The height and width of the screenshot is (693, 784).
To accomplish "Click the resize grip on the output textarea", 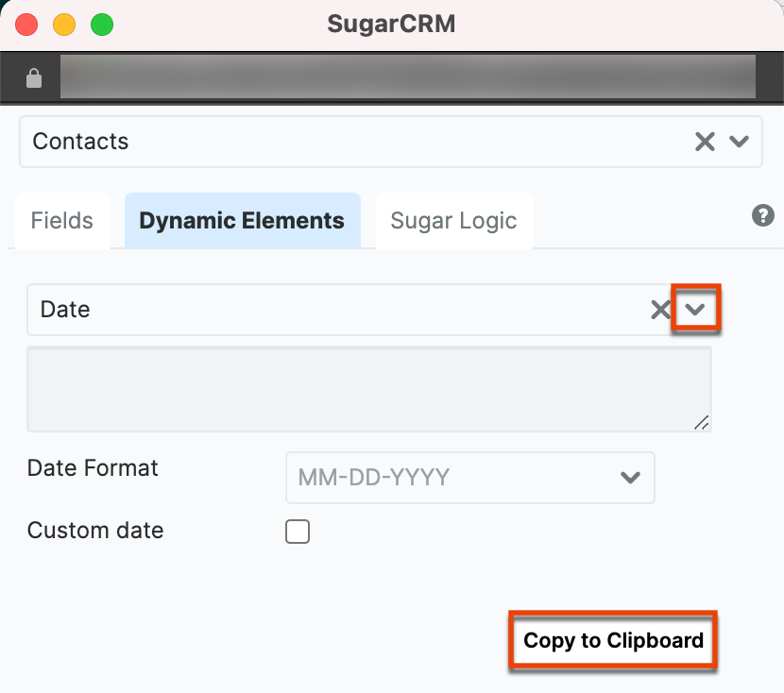I will (703, 424).
